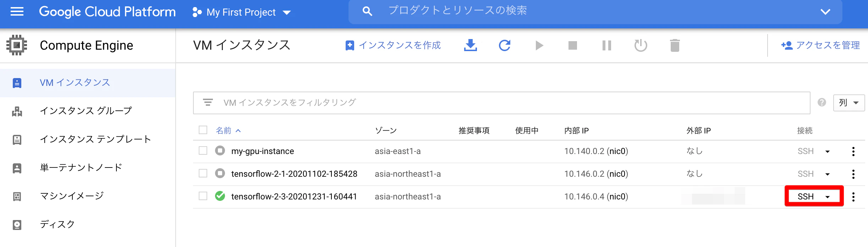The width and height of the screenshot is (868, 247).
Task: Toggle the select-all instances checkbox
Action: click(x=203, y=130)
